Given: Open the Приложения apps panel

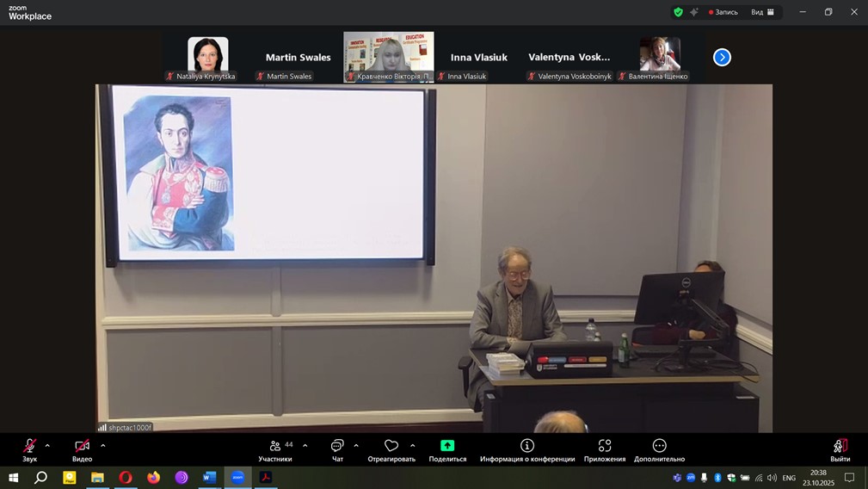Looking at the screenshot, I should click(x=605, y=448).
